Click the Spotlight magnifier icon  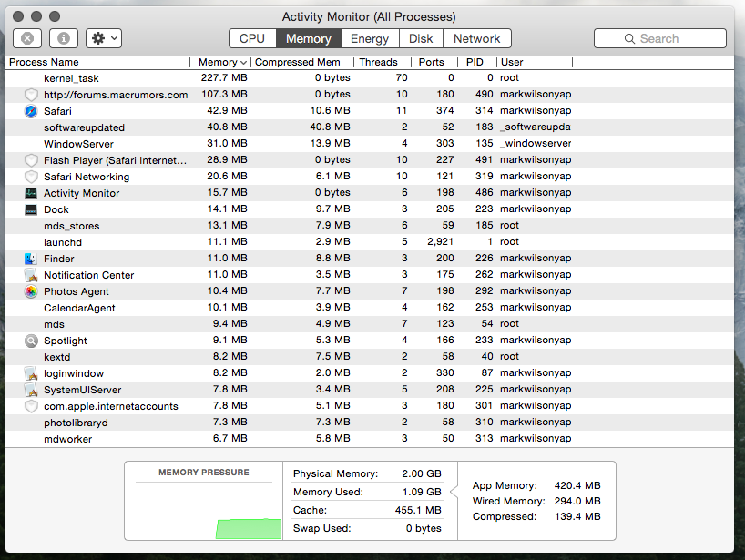pos(31,341)
